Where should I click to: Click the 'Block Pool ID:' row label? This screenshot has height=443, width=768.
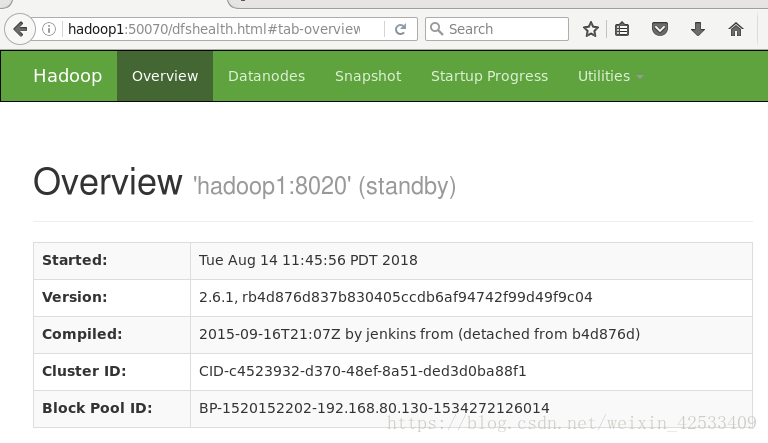[97, 408]
